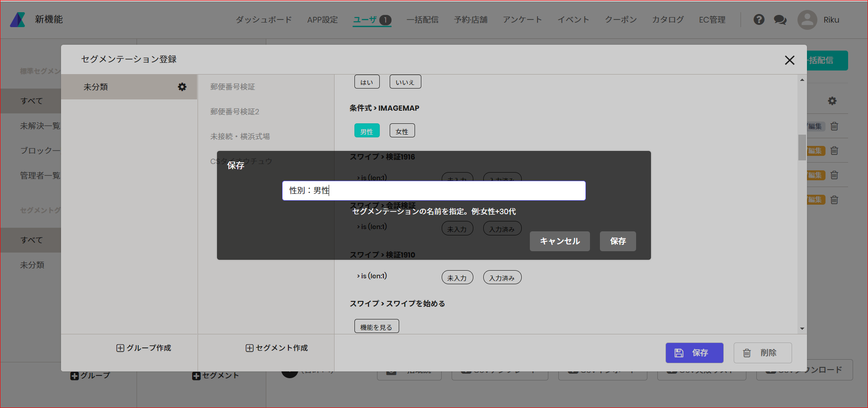The width and height of the screenshot is (868, 408).
Task: Click background gear icon near list header
Action: pos(832,101)
